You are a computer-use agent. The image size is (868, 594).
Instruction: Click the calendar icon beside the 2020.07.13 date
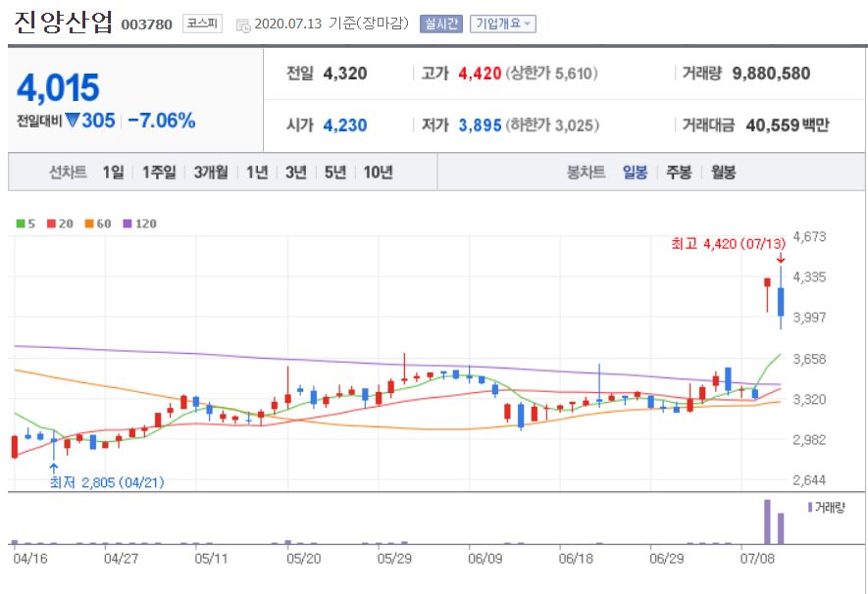pyautogui.click(x=243, y=25)
